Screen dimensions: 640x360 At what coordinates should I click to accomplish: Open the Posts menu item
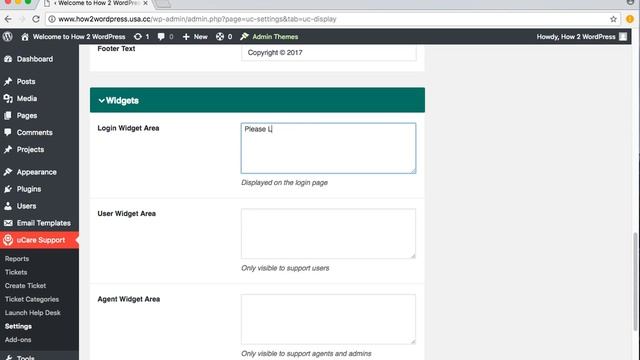[x=26, y=82]
